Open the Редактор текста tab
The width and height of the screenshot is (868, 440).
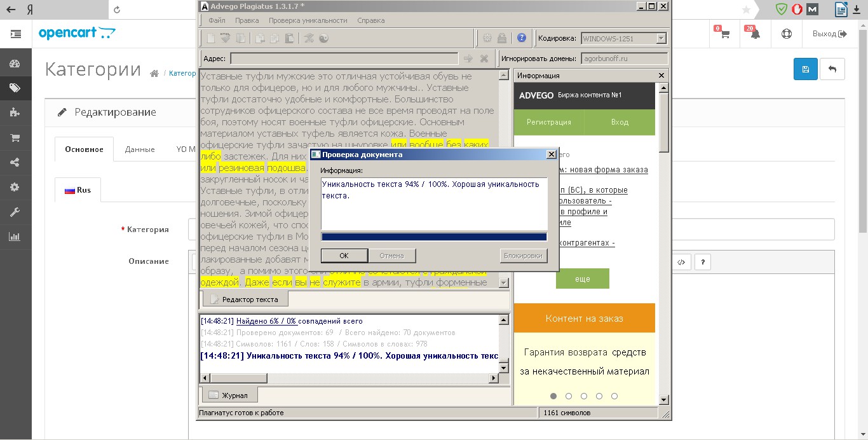point(245,299)
